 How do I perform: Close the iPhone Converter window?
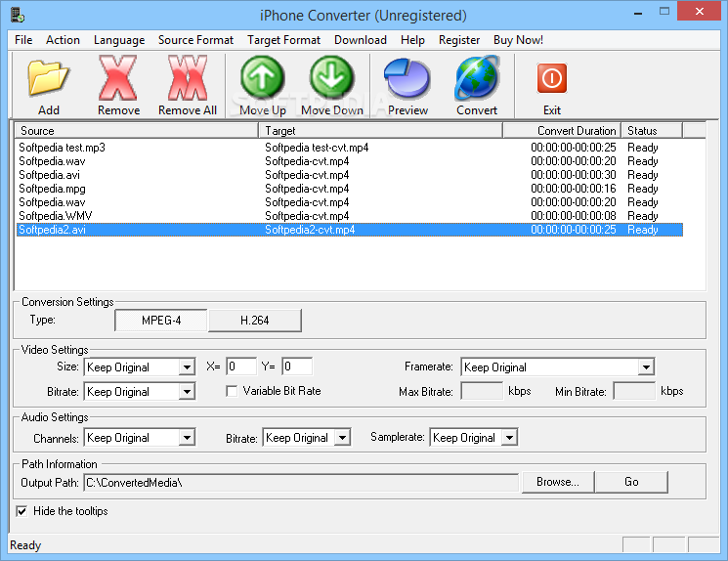700,11
